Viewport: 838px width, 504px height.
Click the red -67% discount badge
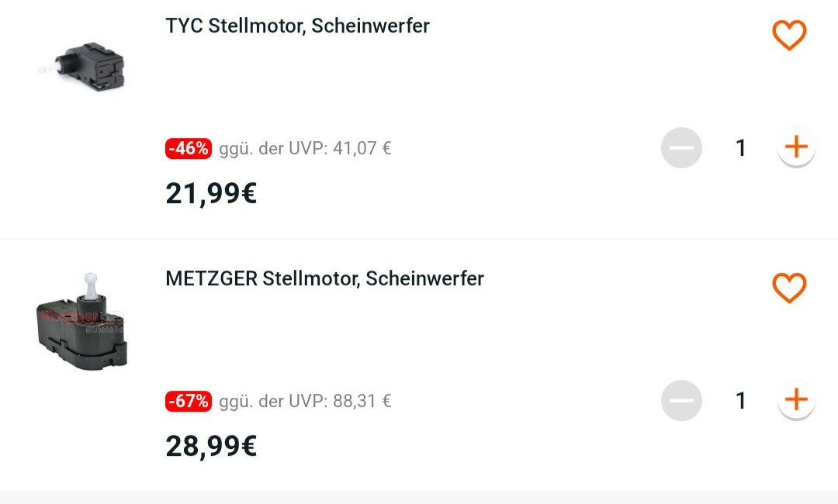pos(189,401)
